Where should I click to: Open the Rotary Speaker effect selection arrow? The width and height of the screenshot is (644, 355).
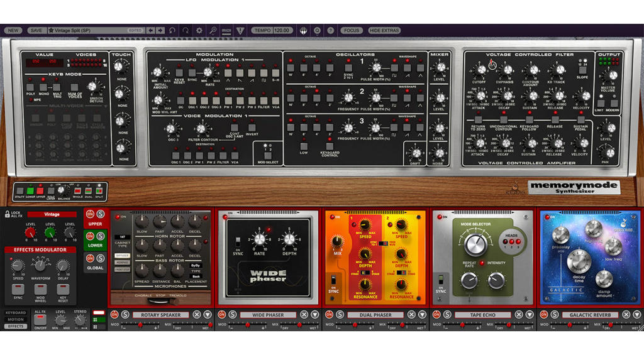(x=208, y=315)
